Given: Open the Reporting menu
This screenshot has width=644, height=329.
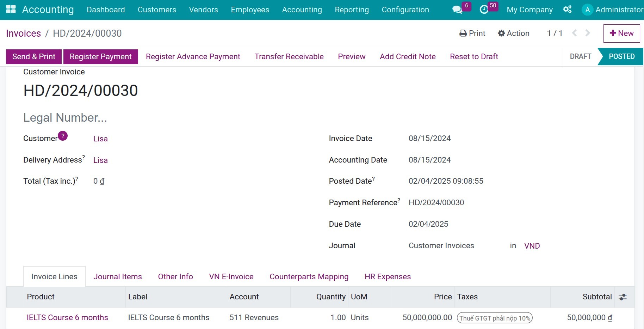Looking at the screenshot, I should (352, 10).
